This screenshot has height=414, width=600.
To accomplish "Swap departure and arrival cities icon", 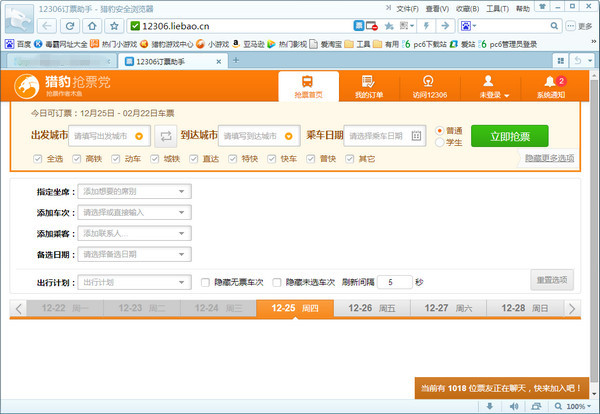I will [x=166, y=136].
